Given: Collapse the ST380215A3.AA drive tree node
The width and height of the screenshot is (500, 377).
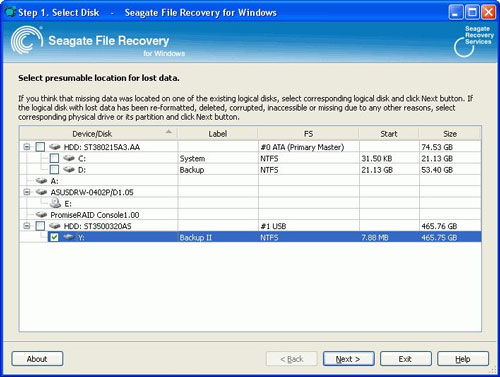Looking at the screenshot, I should pyautogui.click(x=27, y=147).
